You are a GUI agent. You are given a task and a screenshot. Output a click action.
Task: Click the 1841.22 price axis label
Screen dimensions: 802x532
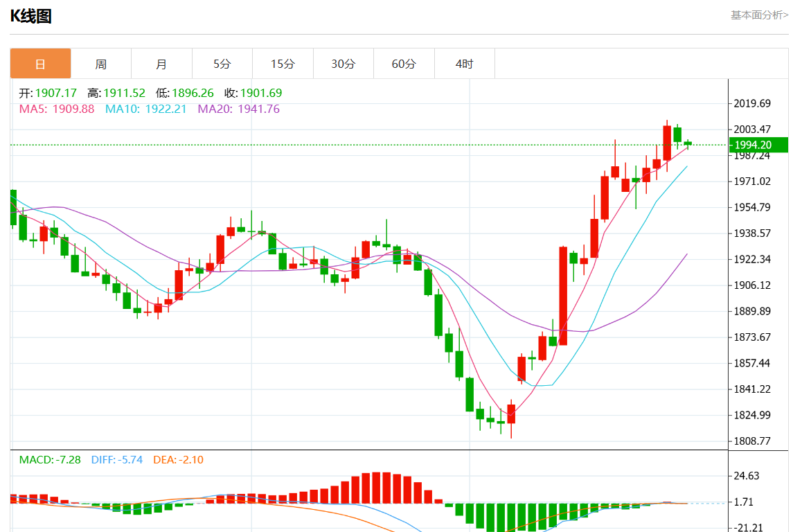tap(752, 389)
